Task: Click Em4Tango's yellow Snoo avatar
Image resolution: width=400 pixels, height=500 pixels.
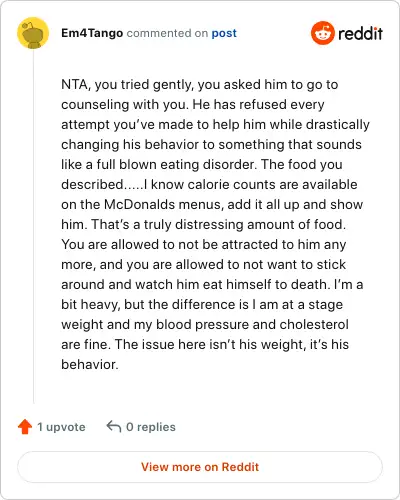Action: 33,33
